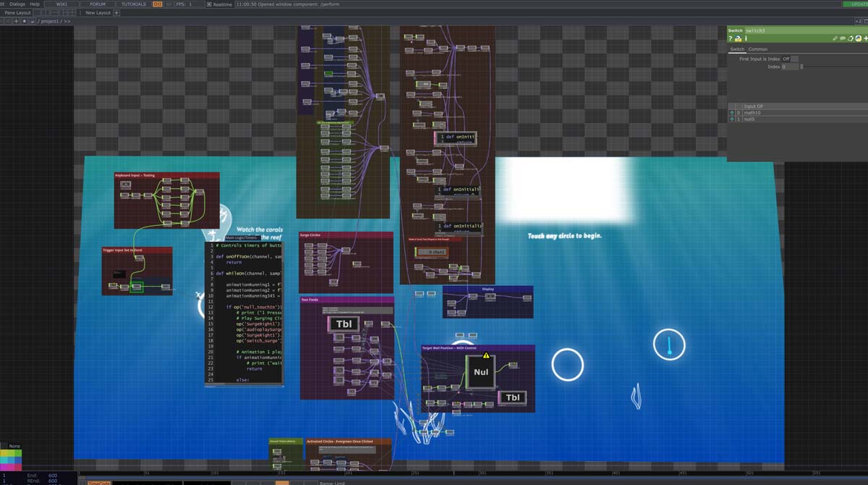
Task: Click the Pane Layout label button
Action: click(x=17, y=13)
